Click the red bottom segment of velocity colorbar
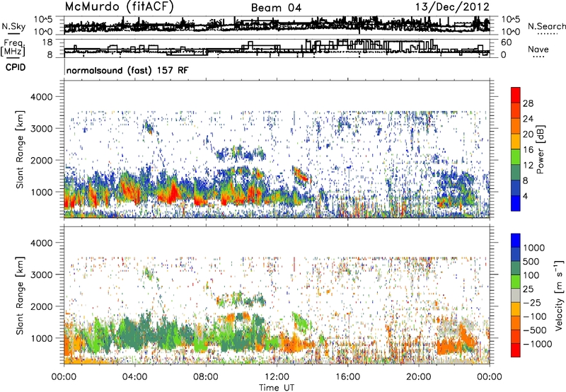566x392 pixels. pos(516,350)
